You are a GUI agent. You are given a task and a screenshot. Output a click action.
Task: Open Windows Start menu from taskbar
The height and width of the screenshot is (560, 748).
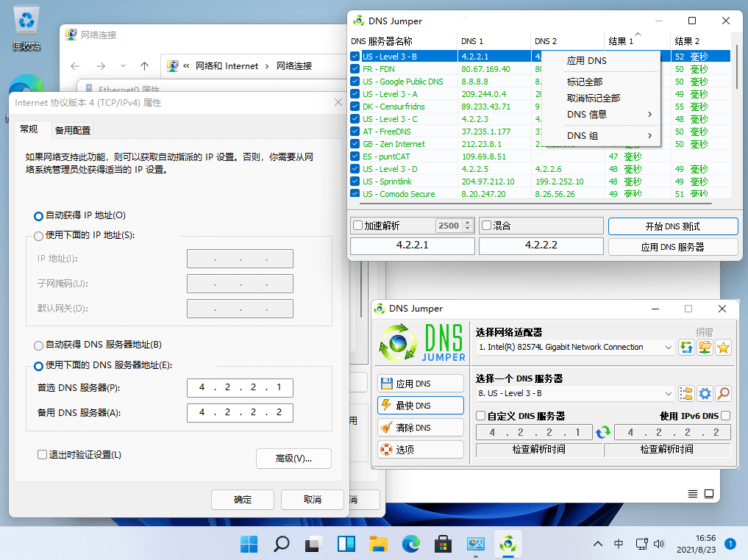(249, 544)
